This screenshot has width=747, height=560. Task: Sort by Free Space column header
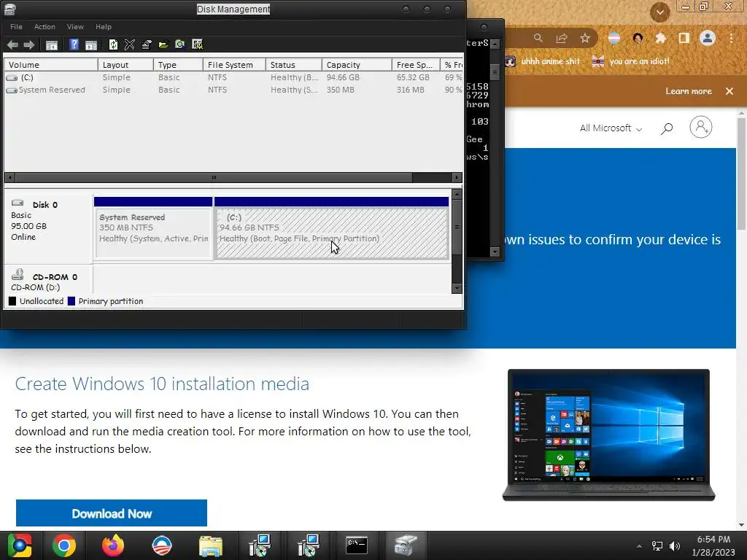416,65
